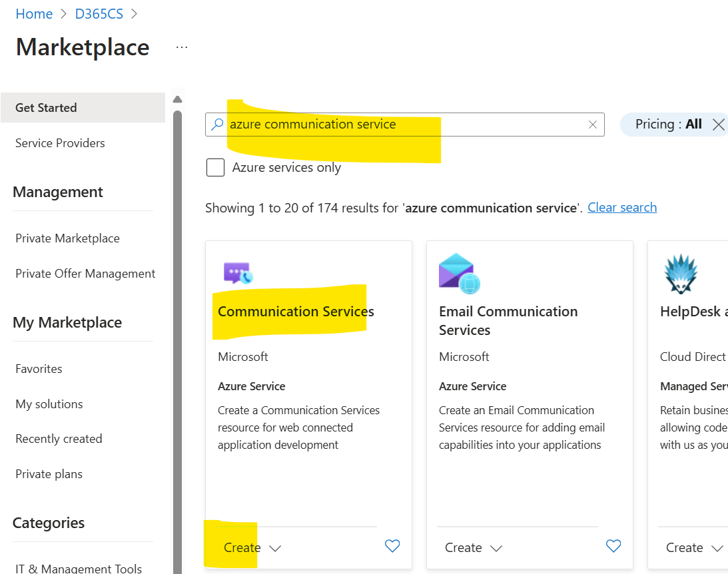
Task: Select Get Started in sidebar
Action: coord(83,108)
